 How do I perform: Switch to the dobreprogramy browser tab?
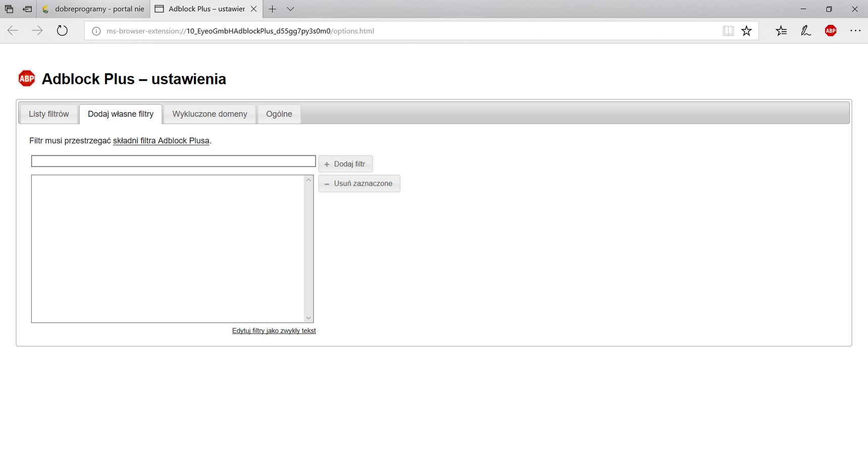pyautogui.click(x=93, y=9)
